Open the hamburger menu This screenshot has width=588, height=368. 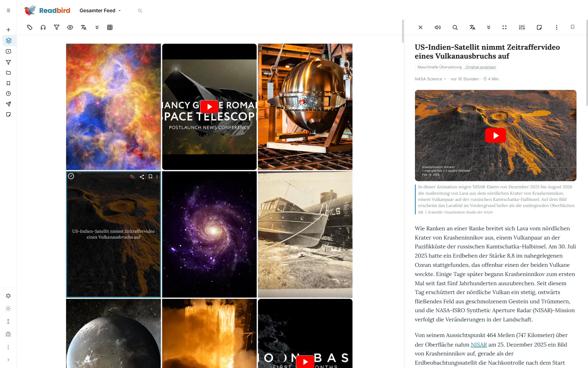click(x=8, y=10)
